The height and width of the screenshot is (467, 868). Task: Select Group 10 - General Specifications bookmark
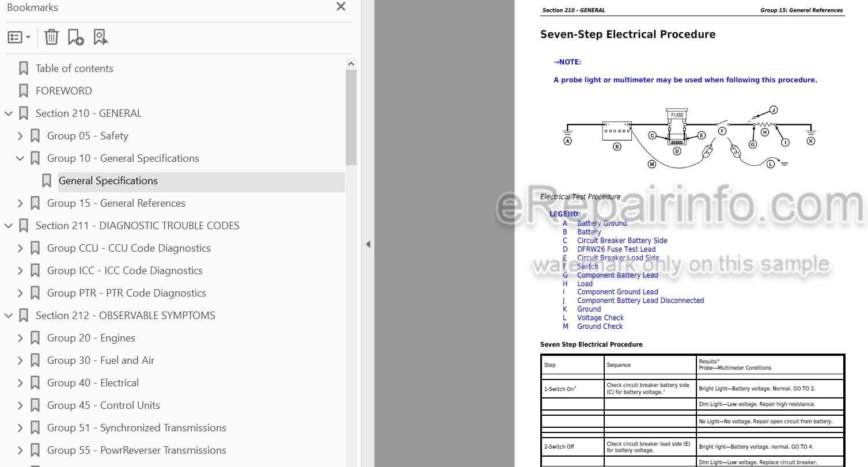point(123,158)
